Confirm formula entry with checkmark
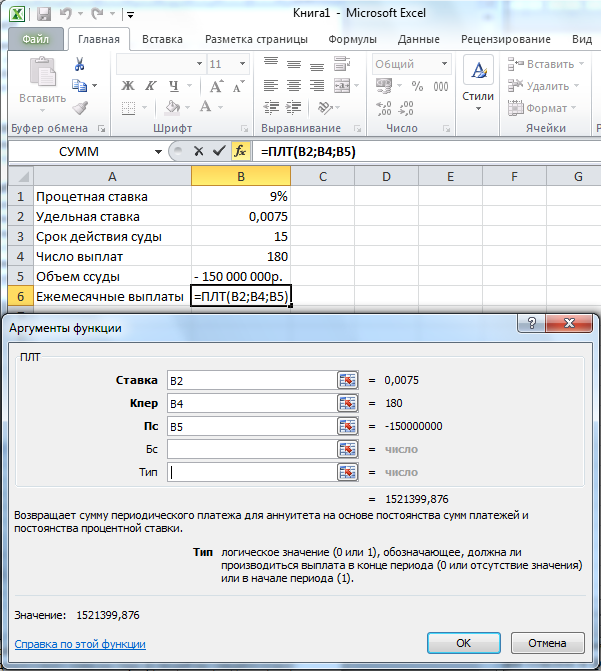 pos(219,151)
